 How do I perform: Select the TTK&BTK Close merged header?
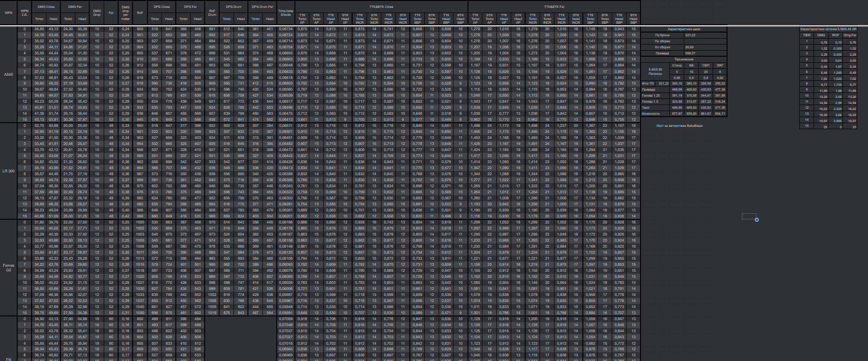click(381, 7)
